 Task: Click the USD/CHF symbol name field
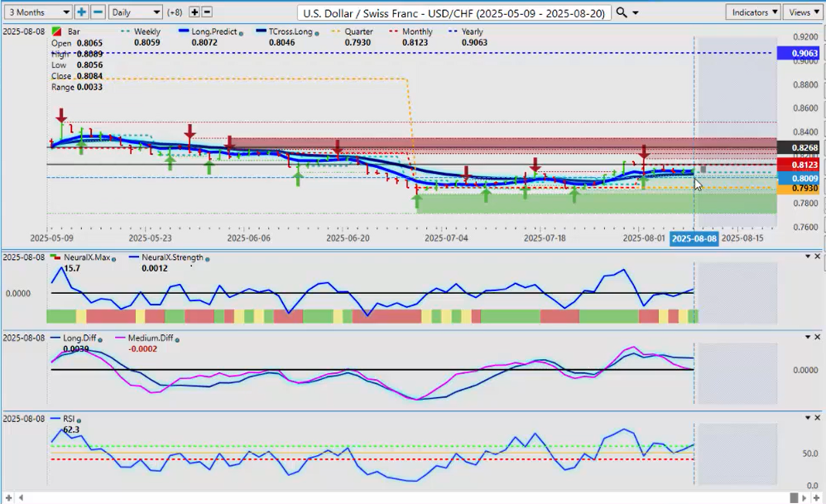coord(454,12)
